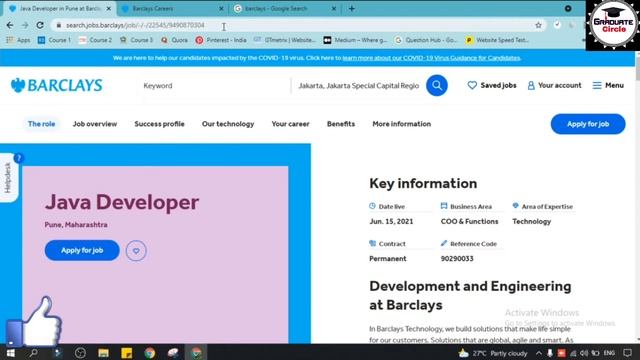Open taskbar search
The height and width of the screenshot is (360, 640).
[33, 353]
